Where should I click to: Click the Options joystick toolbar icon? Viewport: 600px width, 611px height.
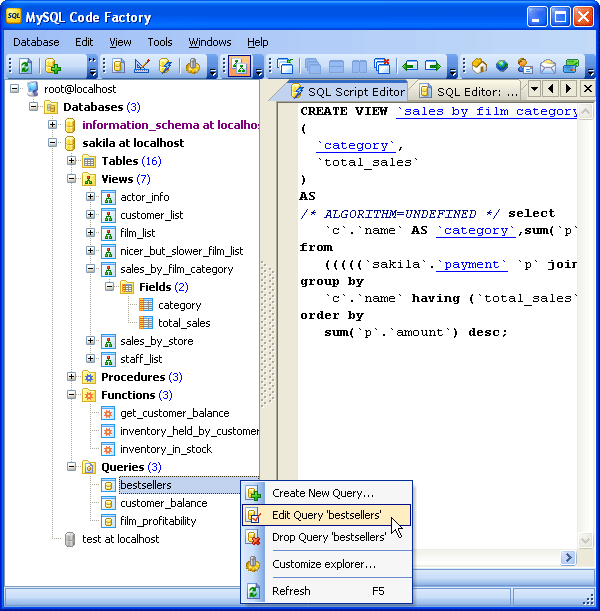pos(193,66)
